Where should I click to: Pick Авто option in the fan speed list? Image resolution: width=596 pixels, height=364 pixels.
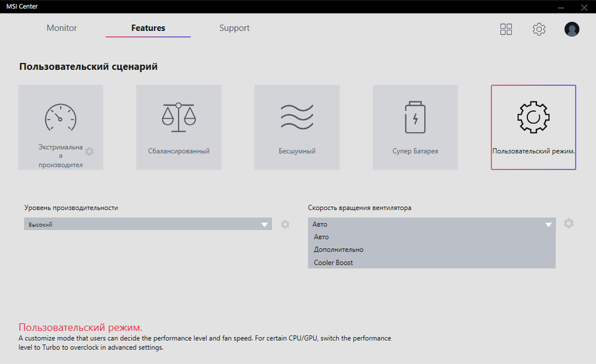click(x=432, y=237)
